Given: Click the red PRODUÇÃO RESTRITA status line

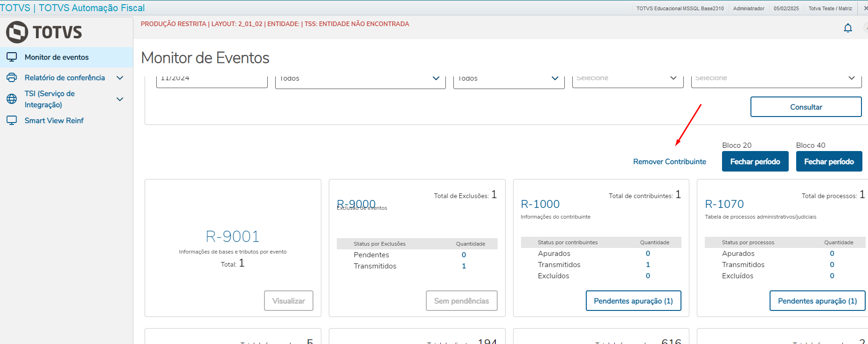Looking at the screenshot, I should (x=275, y=24).
